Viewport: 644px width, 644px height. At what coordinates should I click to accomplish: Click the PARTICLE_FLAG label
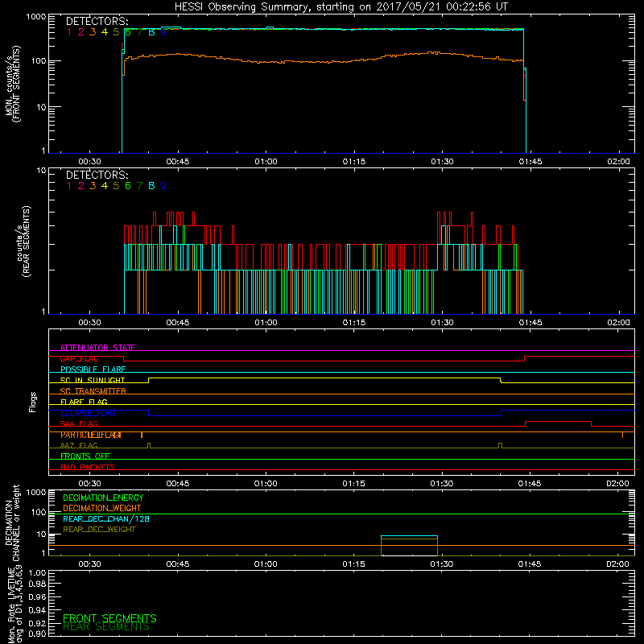91,435
